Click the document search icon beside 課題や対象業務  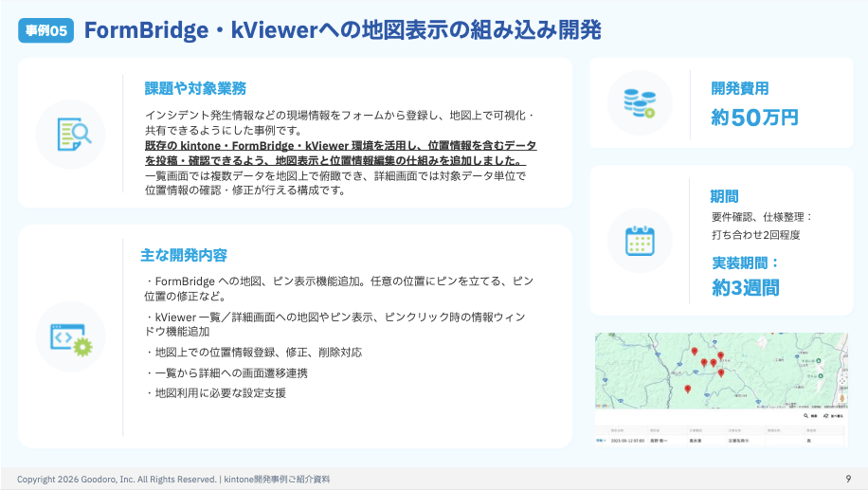pyautogui.click(x=74, y=134)
